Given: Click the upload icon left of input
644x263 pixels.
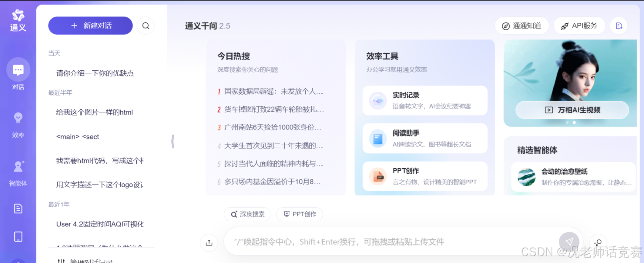Looking at the screenshot, I should click(x=209, y=242).
